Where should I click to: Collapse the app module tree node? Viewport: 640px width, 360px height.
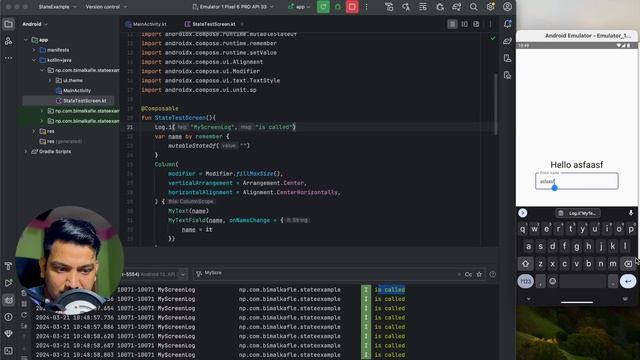tap(26, 40)
